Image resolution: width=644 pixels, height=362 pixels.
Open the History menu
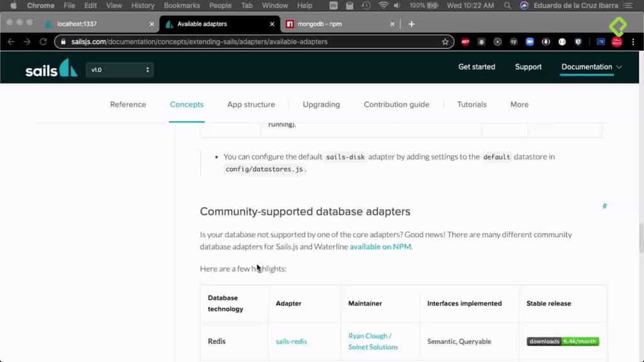pyautogui.click(x=143, y=6)
